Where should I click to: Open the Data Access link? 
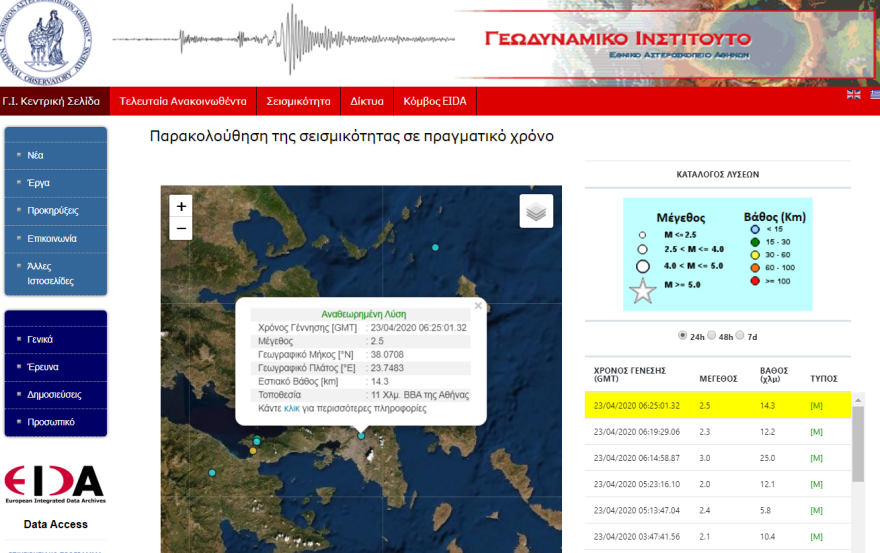click(56, 524)
